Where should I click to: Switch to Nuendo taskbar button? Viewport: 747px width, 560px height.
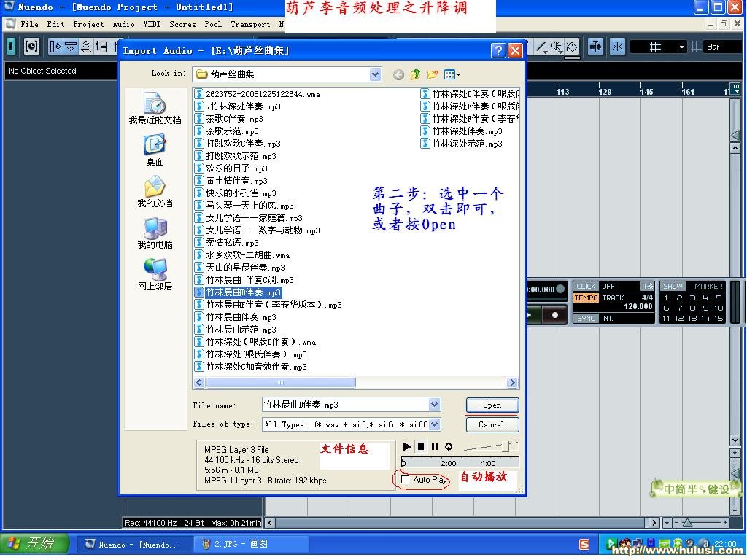(133, 544)
